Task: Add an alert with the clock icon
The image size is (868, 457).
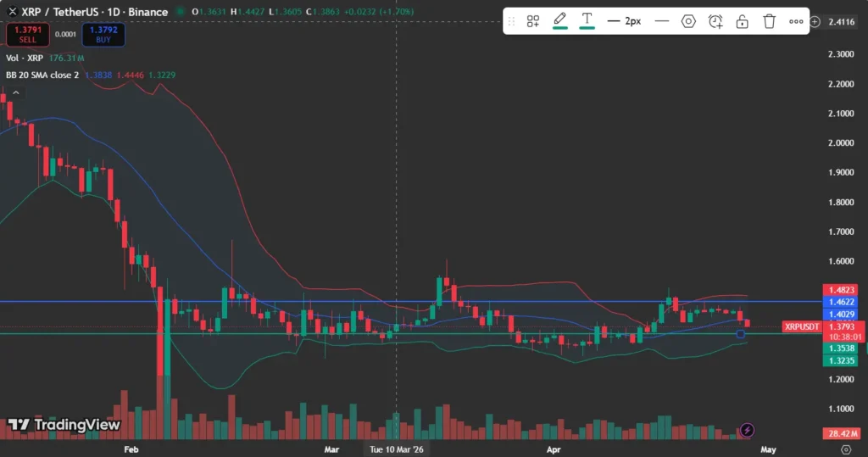Action: coord(715,21)
